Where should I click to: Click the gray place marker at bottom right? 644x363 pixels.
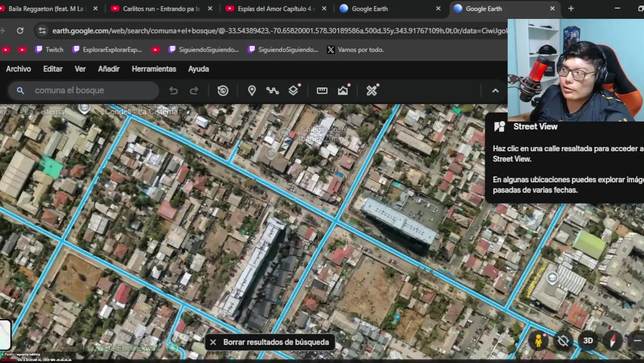[x=552, y=278]
